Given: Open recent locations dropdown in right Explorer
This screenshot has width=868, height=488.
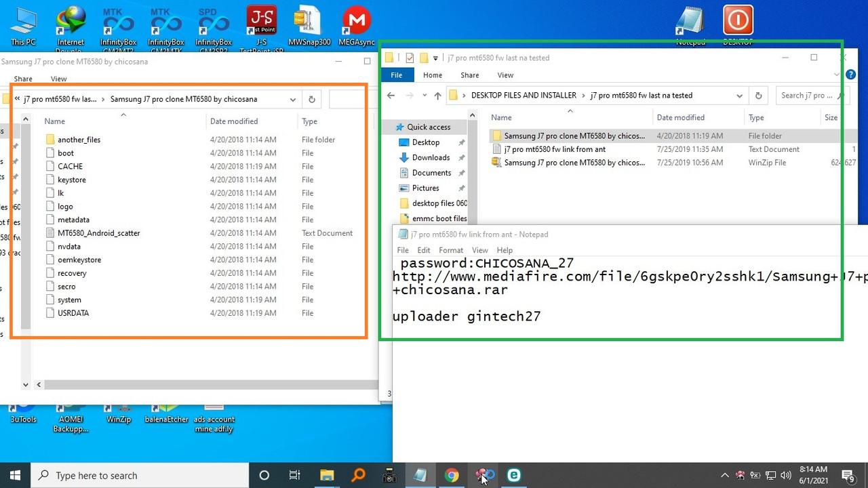Looking at the screenshot, I should 425,96.
